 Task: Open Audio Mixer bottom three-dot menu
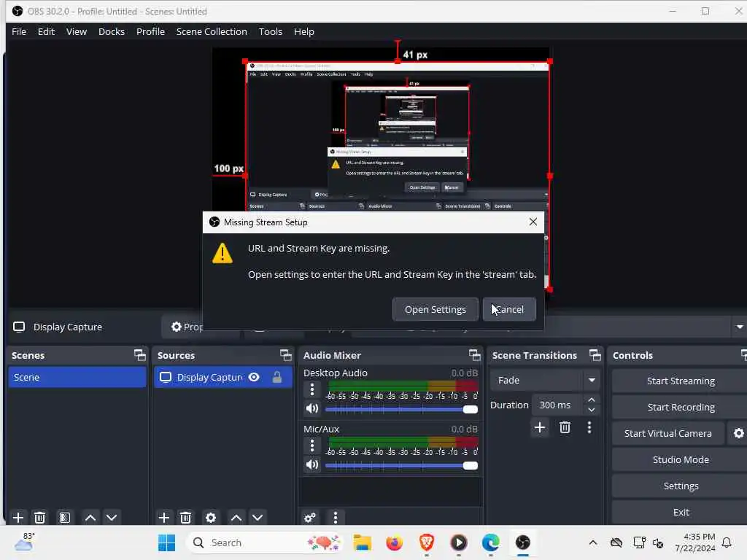point(336,518)
